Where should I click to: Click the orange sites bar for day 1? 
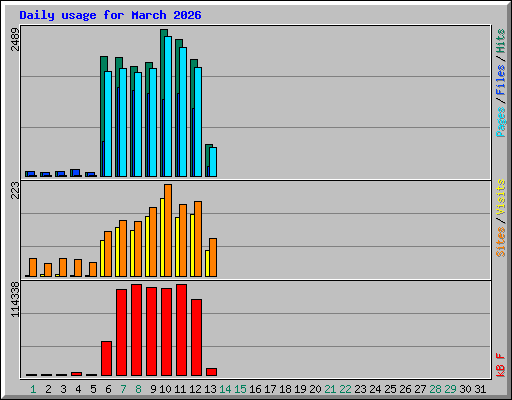[x=33, y=267]
